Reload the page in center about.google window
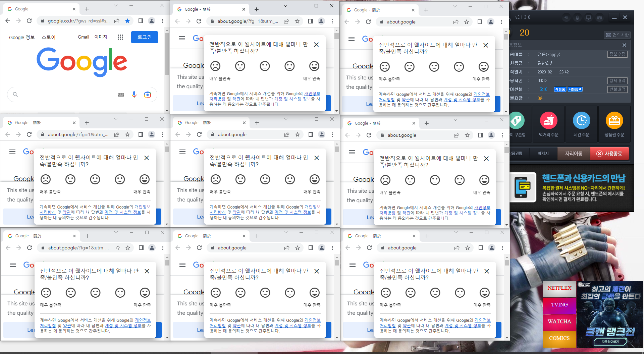Viewport: 644px width, 354px height. (199, 134)
